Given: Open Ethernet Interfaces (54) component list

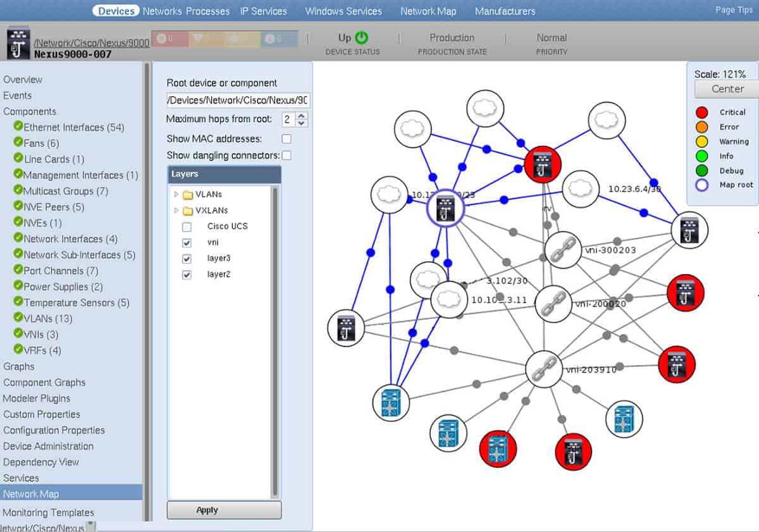Looking at the screenshot, I should [x=74, y=127].
